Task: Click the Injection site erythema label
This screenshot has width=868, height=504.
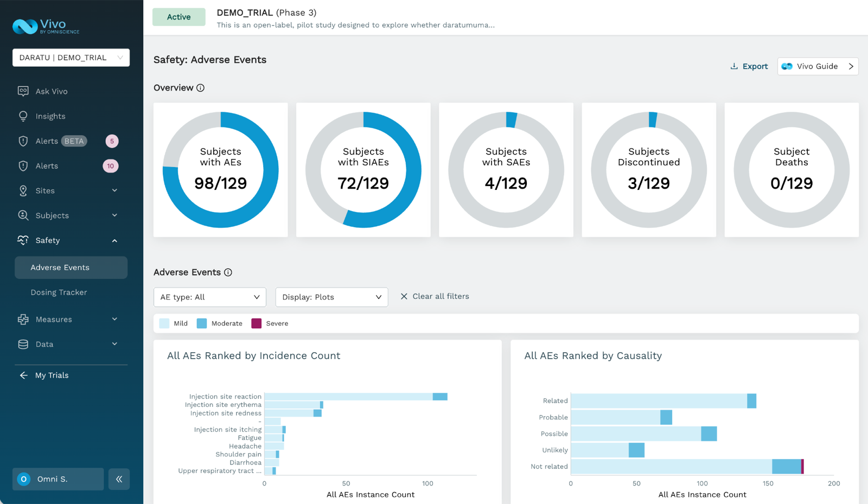Action: click(x=223, y=405)
